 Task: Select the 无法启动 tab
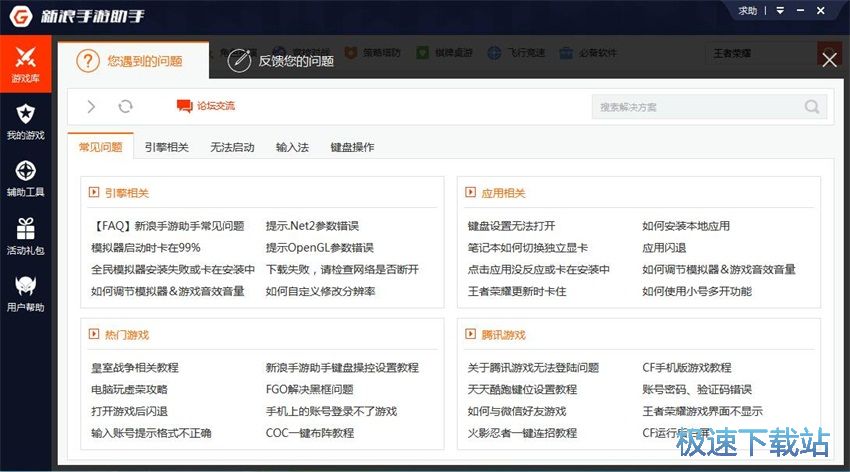[232, 147]
